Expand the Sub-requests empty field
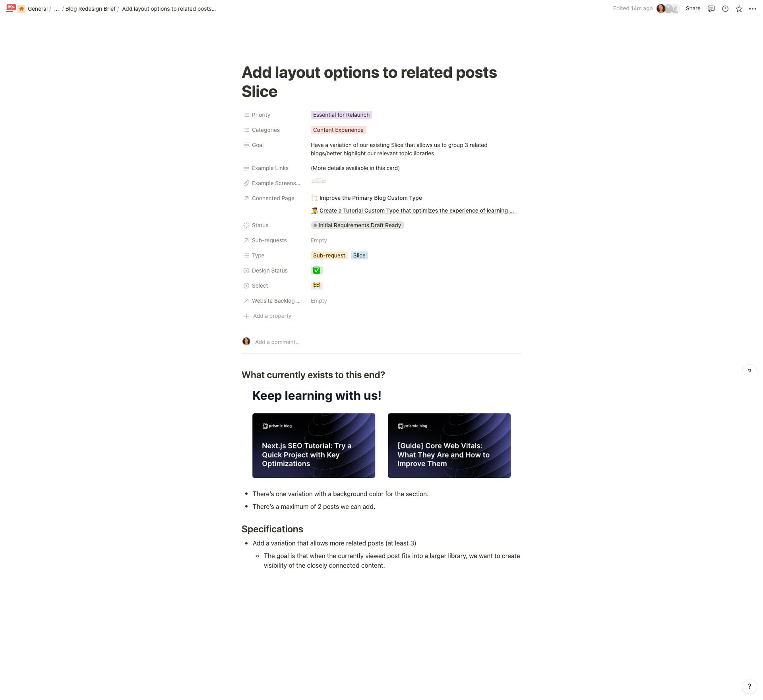The width and height of the screenshot is (763, 700). pyautogui.click(x=319, y=240)
